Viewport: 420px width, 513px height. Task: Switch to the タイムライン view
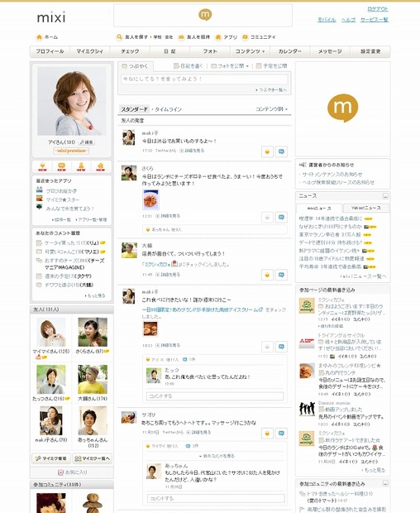tap(168, 109)
